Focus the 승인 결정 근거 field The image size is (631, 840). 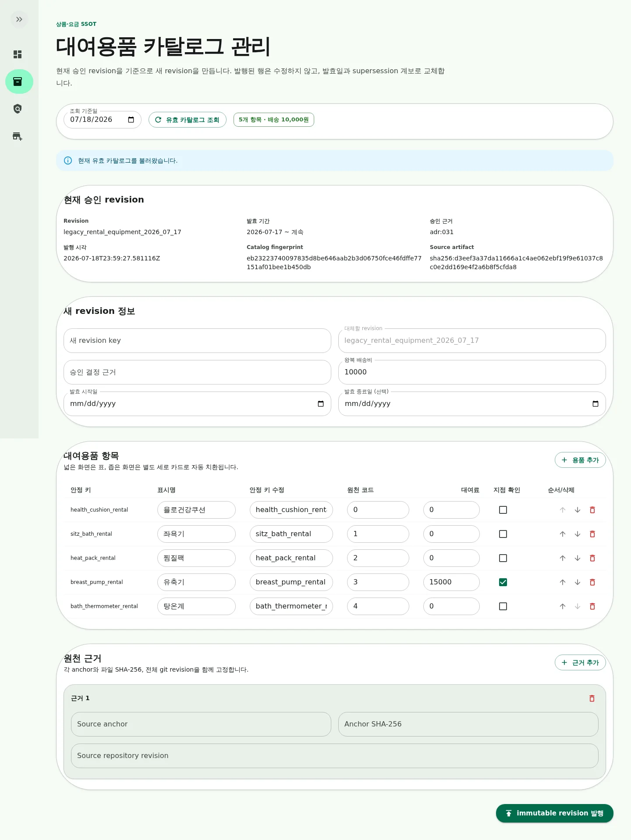tap(197, 372)
